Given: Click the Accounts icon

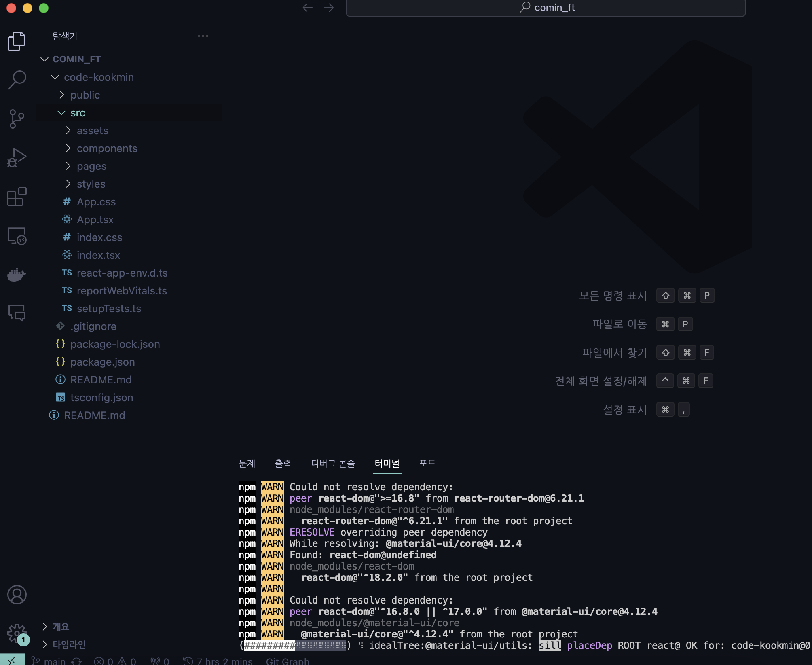Looking at the screenshot, I should point(17,595).
